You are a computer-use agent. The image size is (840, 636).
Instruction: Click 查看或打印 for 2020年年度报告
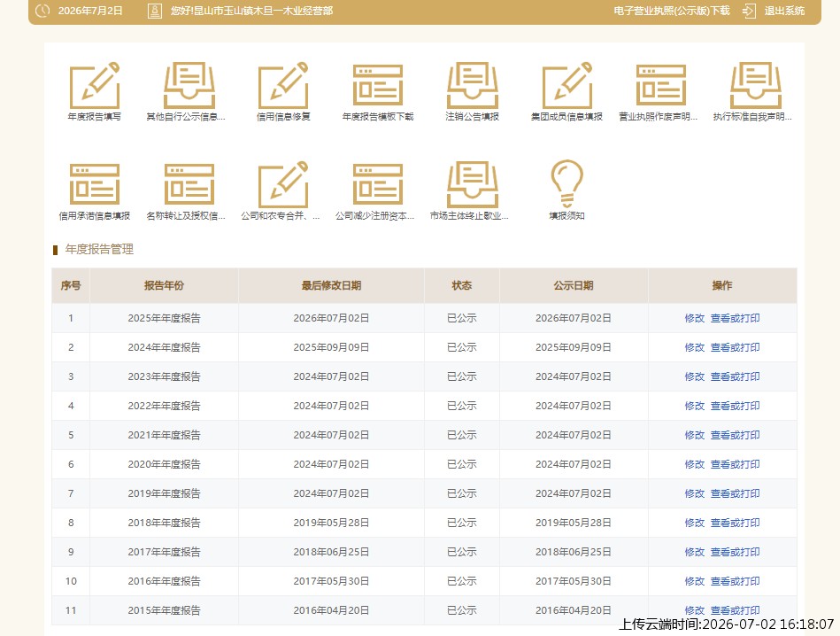tap(735, 464)
